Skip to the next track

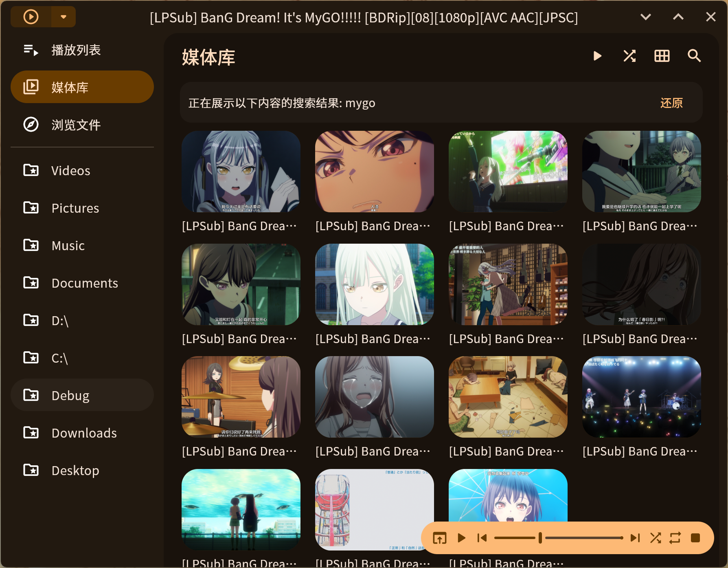[x=635, y=538]
